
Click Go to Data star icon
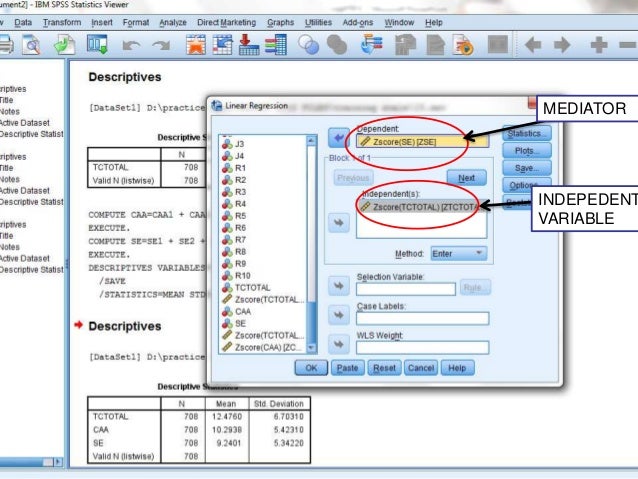point(196,44)
